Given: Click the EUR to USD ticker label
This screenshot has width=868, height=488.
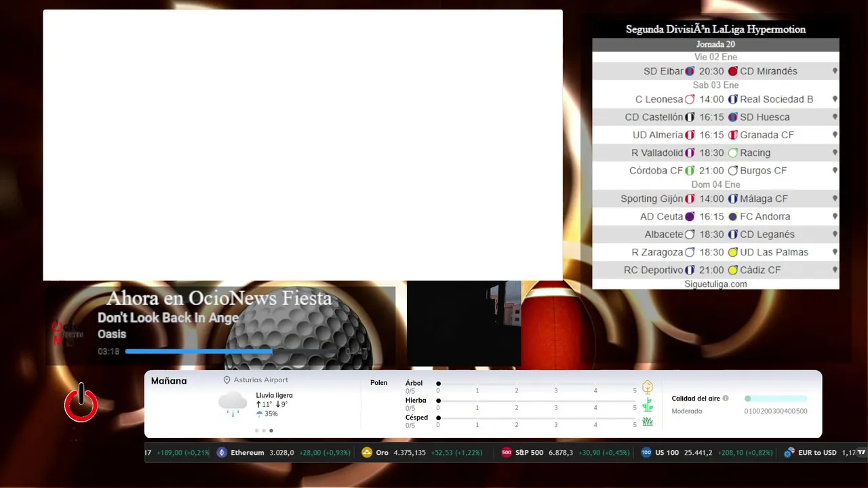Looking at the screenshot, I should (x=817, y=453).
